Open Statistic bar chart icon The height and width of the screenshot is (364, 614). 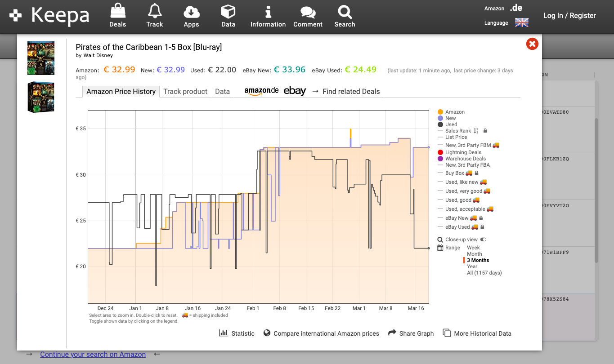click(224, 333)
